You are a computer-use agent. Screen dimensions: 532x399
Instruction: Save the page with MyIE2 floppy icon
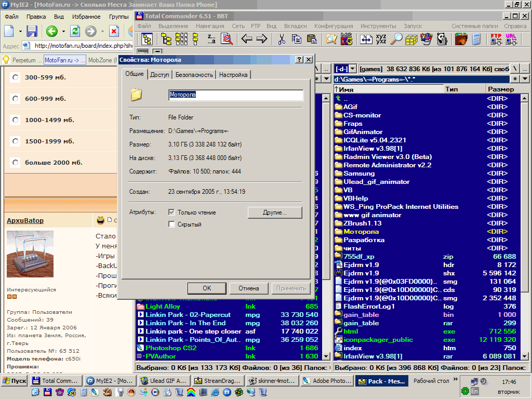click(x=32, y=31)
